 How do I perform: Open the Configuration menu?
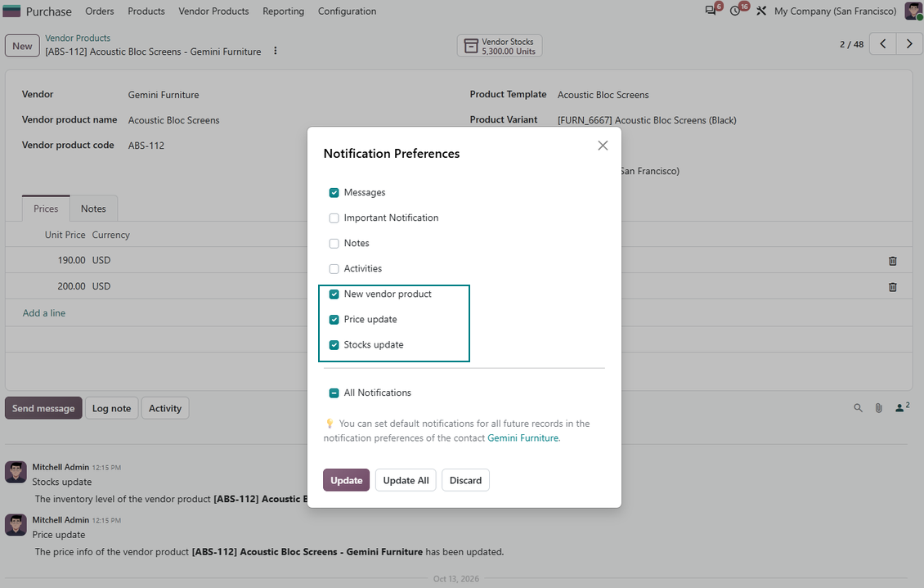point(347,11)
